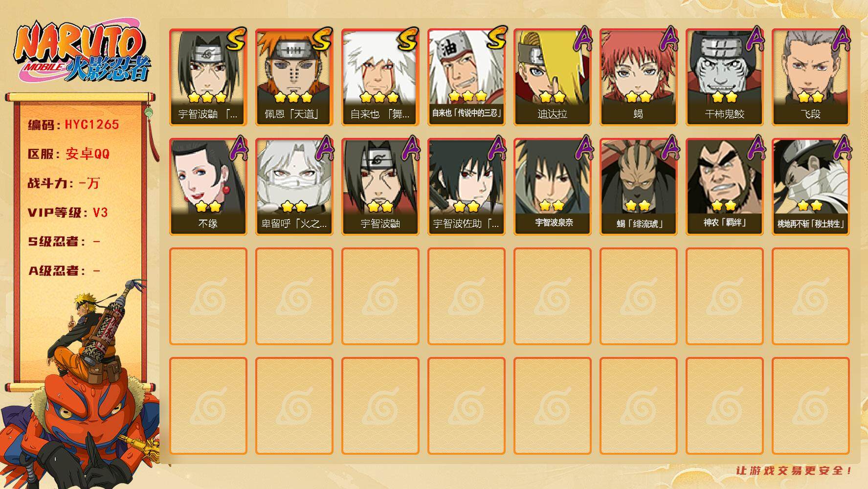Choose the 迪达拉 A-rank card
Image resolution: width=868 pixels, height=489 pixels.
click(552, 77)
